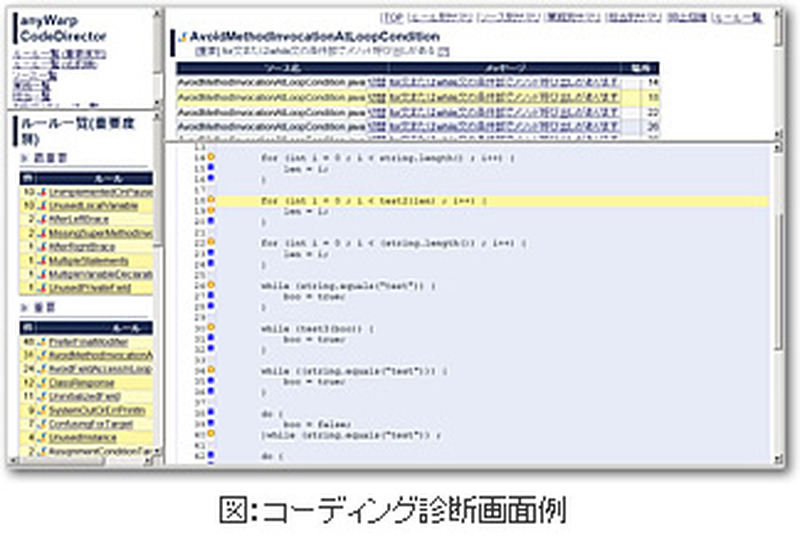Collapse the first importance section arrow in rule list
Screen dimensions: 800x543
tap(25, 158)
